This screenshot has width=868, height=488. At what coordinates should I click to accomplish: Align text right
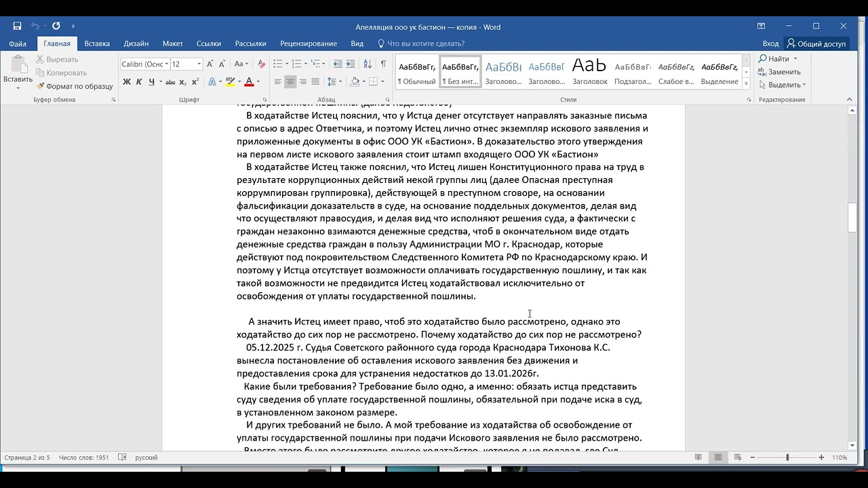pos(303,82)
